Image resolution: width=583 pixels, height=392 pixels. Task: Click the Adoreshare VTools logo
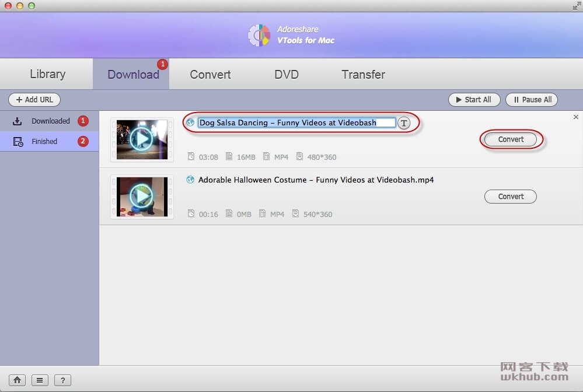[259, 36]
